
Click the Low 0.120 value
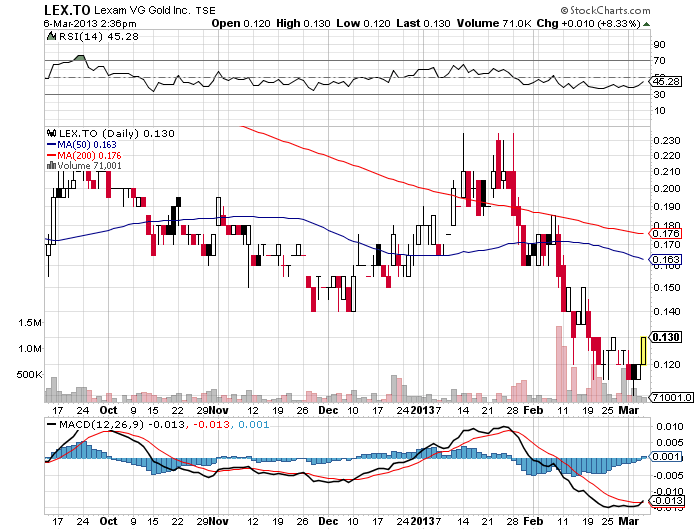(363, 23)
